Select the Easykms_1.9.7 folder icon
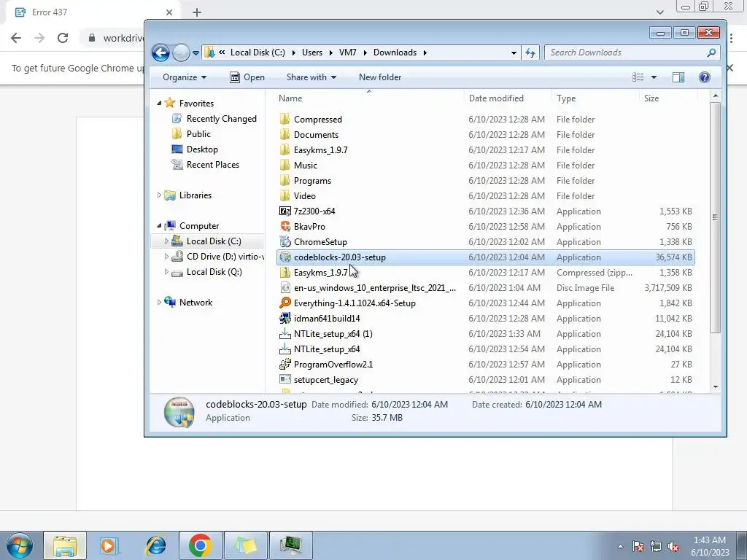This screenshot has height=560, width=747. click(285, 149)
